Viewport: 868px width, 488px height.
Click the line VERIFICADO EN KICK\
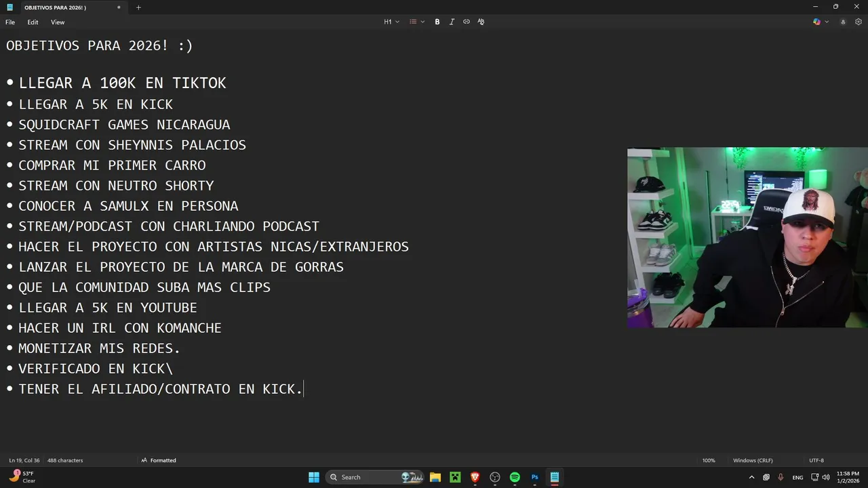(96, 369)
